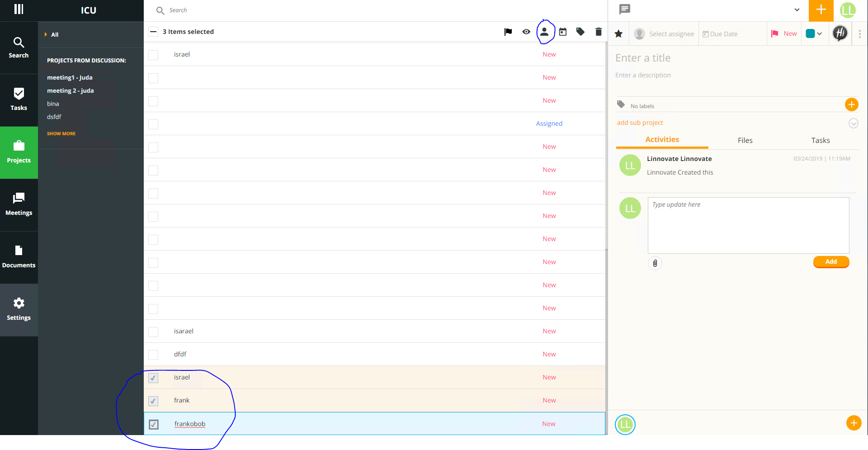868x450 pixels.
Task: Click the bulk flag status icon
Action: click(x=508, y=32)
